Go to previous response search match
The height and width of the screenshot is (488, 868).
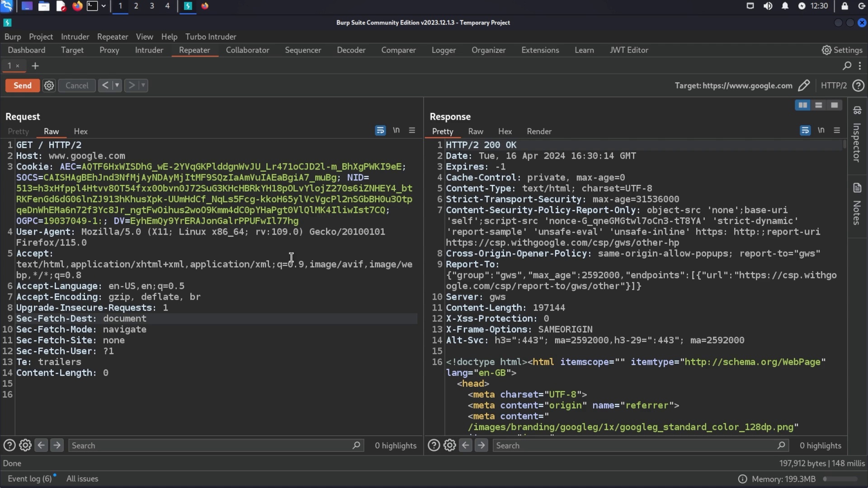[x=466, y=446]
